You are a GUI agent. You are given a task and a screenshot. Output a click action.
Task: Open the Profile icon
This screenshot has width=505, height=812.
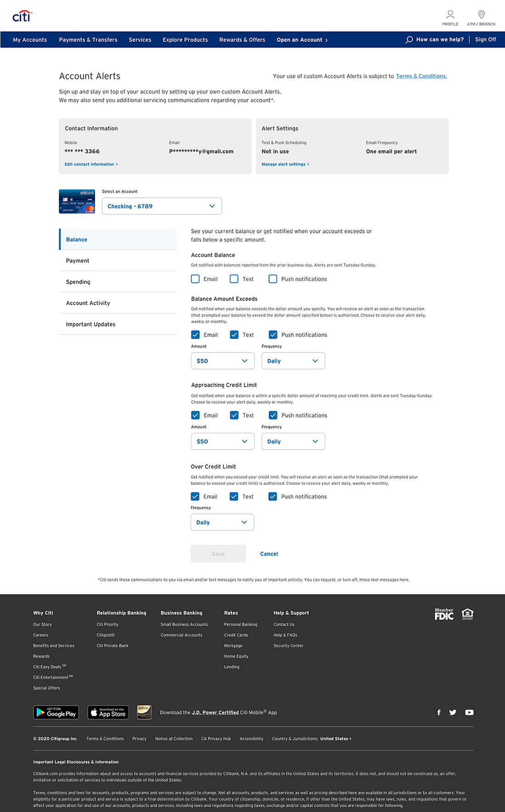coord(450,17)
